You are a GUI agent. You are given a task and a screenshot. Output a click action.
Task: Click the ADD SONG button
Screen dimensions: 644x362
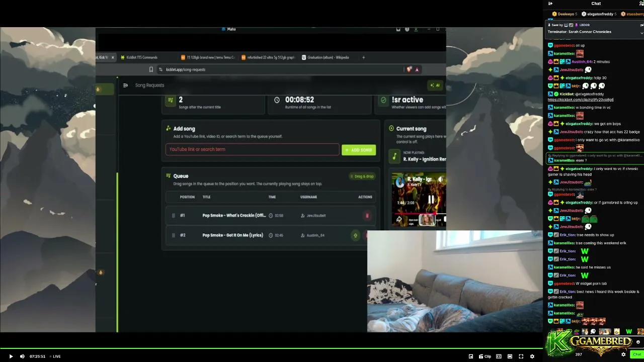pos(359,150)
